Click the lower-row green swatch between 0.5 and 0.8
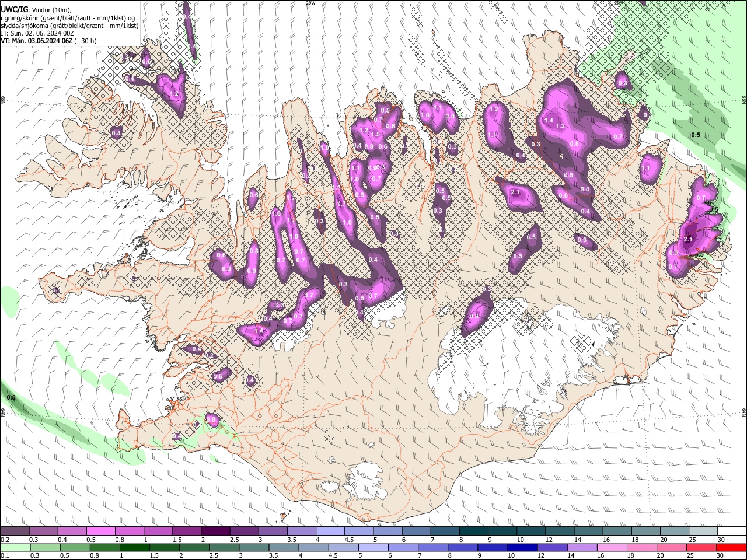This screenshot has width=747, height=560. pos(75,548)
